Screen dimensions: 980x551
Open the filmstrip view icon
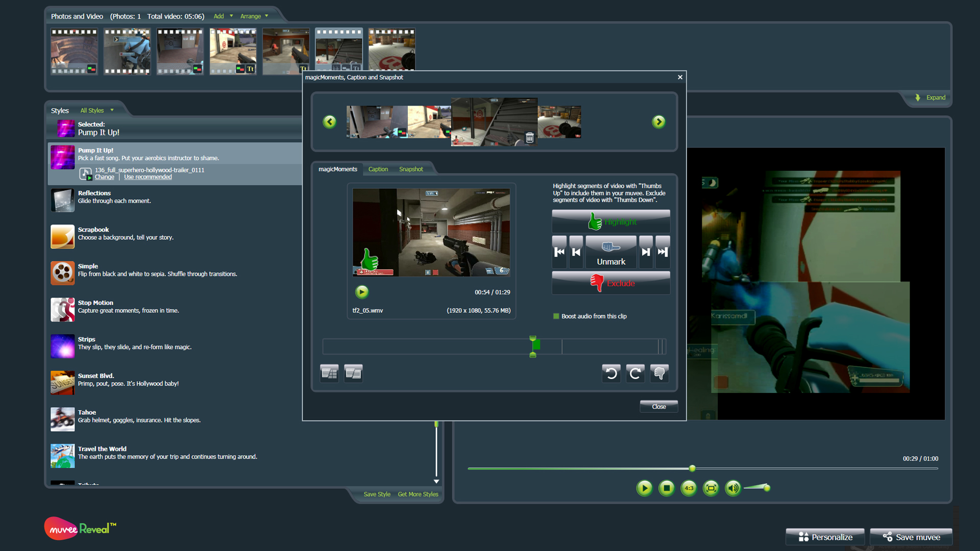353,373
